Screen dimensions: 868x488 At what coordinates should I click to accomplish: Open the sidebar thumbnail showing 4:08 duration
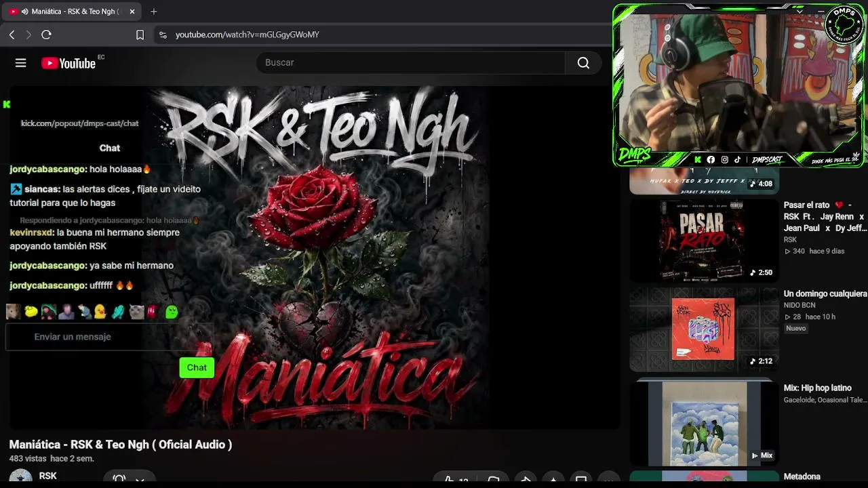click(705, 182)
